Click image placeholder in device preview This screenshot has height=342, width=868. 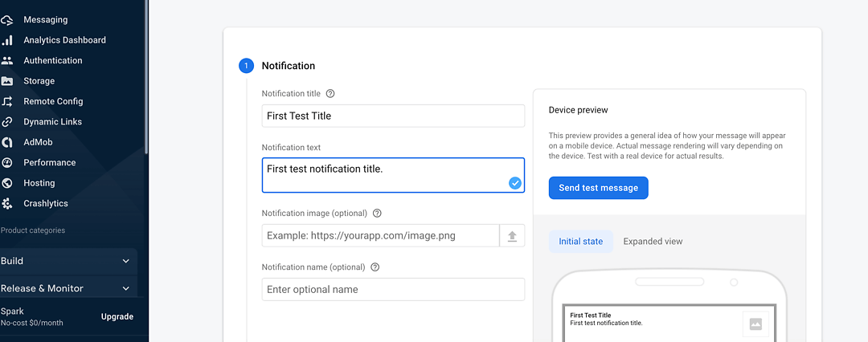point(755,324)
